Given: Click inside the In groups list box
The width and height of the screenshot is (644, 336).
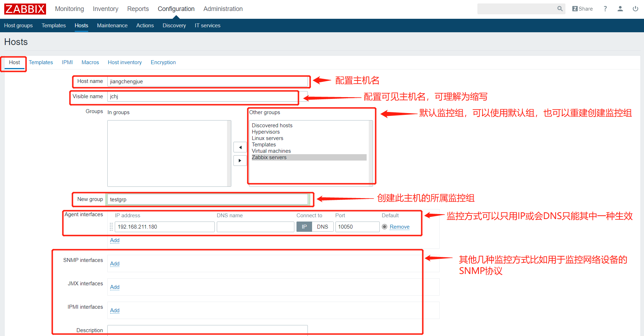Looking at the screenshot, I should click(x=169, y=153).
